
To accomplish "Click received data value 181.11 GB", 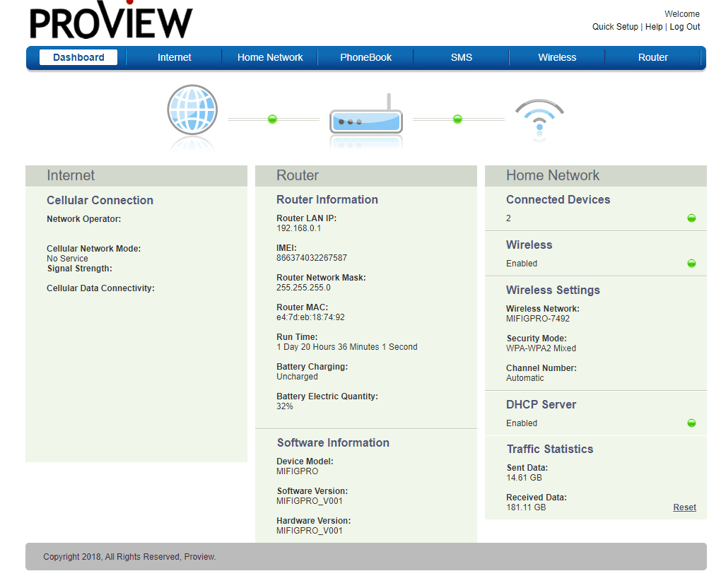I will (526, 507).
